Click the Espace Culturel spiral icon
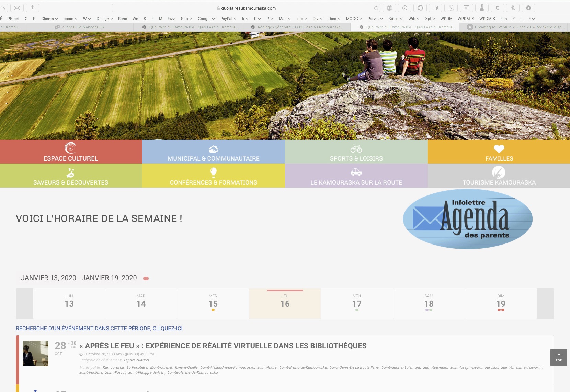570x392 pixels. pos(70,148)
